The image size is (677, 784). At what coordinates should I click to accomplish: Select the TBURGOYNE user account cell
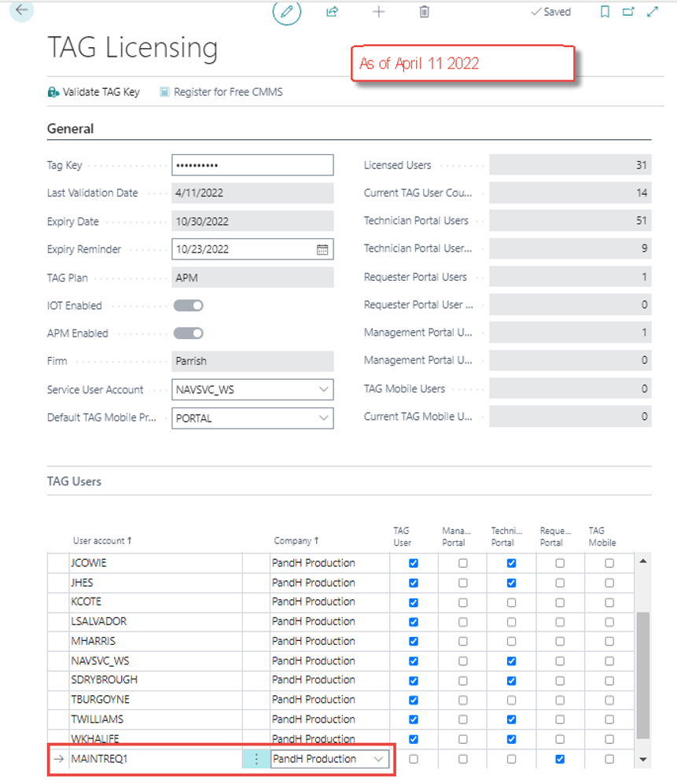[156, 700]
